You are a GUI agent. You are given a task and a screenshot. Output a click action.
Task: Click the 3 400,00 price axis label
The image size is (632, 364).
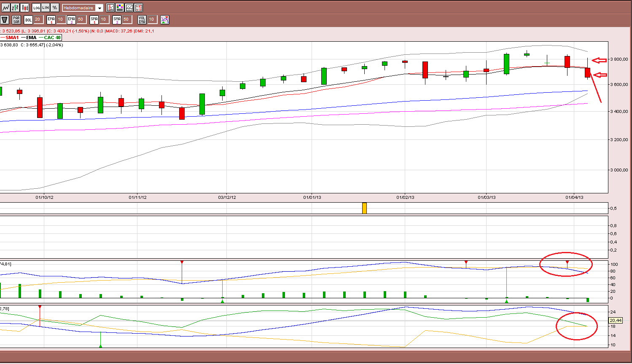coord(619,112)
